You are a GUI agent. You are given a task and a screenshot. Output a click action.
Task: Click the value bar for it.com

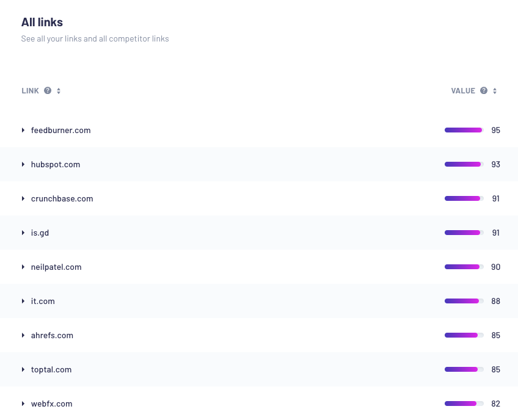tap(464, 301)
